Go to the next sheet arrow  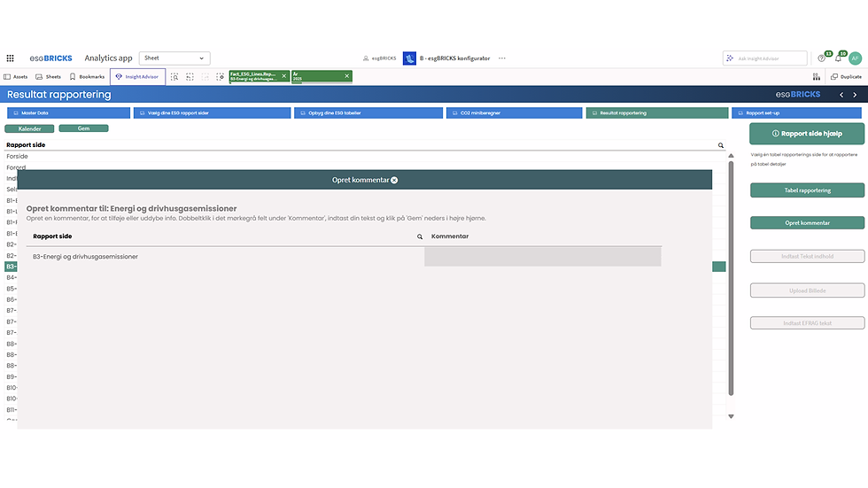(856, 95)
